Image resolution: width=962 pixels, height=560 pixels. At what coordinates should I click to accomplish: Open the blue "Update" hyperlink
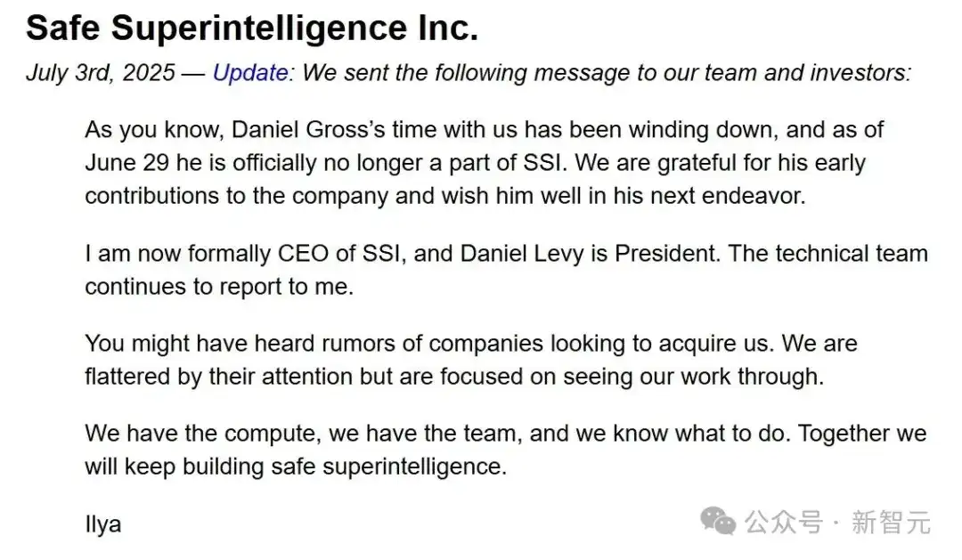pos(250,73)
